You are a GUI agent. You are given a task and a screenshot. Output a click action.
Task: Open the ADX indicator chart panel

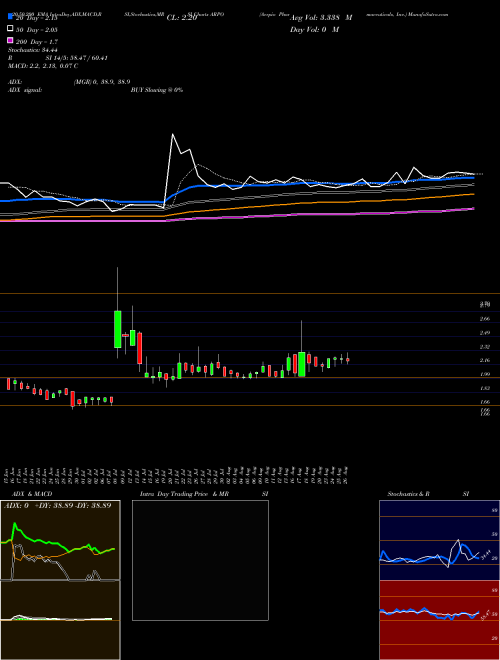60,540
